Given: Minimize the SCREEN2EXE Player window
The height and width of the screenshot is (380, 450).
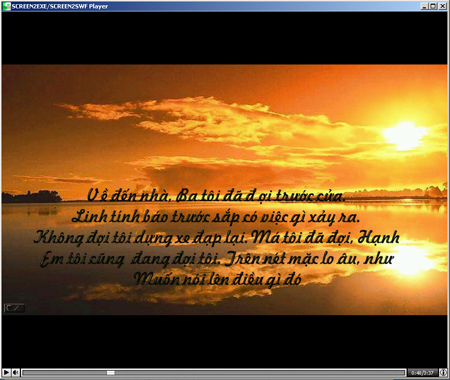Looking at the screenshot, I should 424,6.
